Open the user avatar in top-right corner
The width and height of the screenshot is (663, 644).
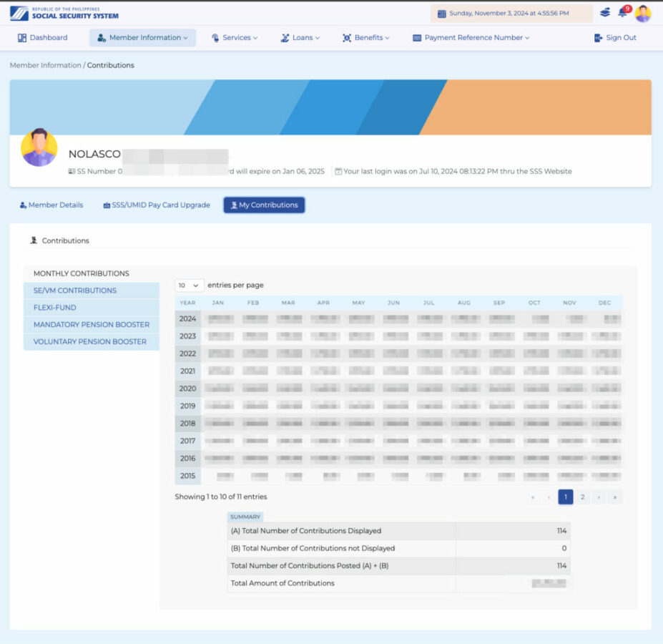tap(642, 13)
